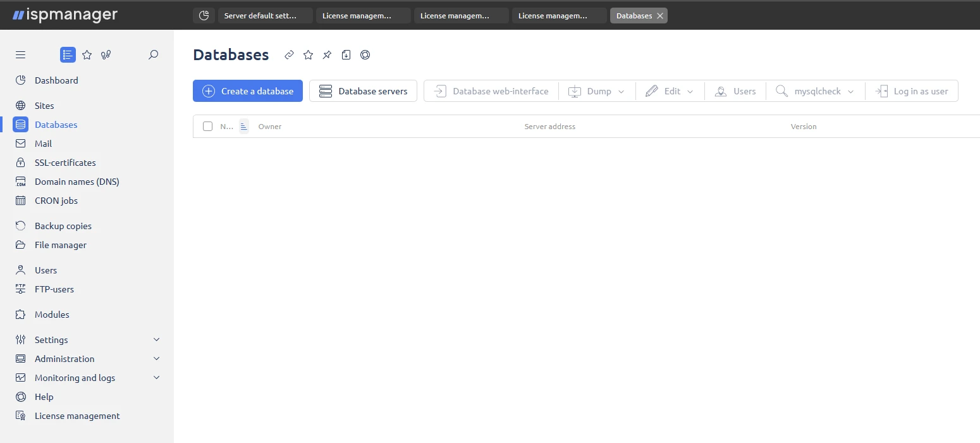Image resolution: width=980 pixels, height=443 pixels.
Task: Collapse the sidebar with the hamburger icon
Action: pyautogui.click(x=20, y=55)
